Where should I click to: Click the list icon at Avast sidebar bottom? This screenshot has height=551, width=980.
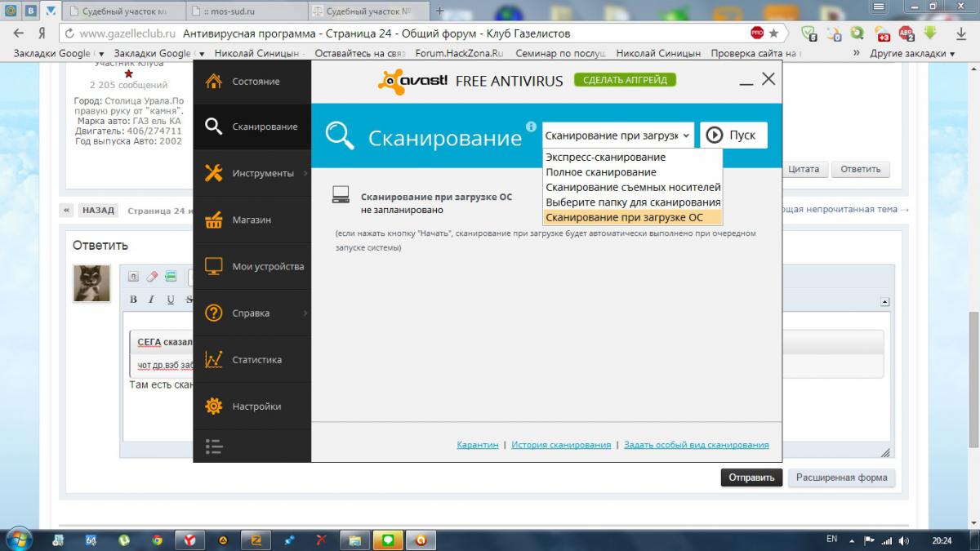click(214, 446)
